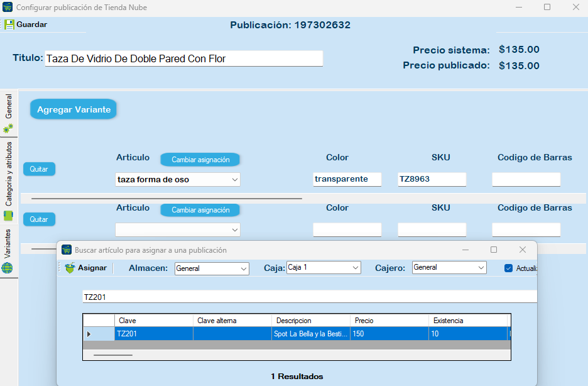Switch to the General side tab
The width and height of the screenshot is (588, 386).
click(x=9, y=107)
